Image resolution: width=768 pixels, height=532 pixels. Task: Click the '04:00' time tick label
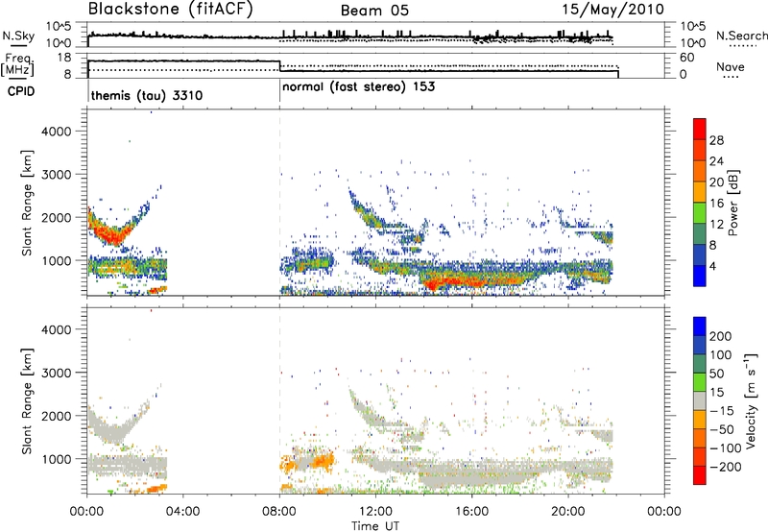pos(183,512)
